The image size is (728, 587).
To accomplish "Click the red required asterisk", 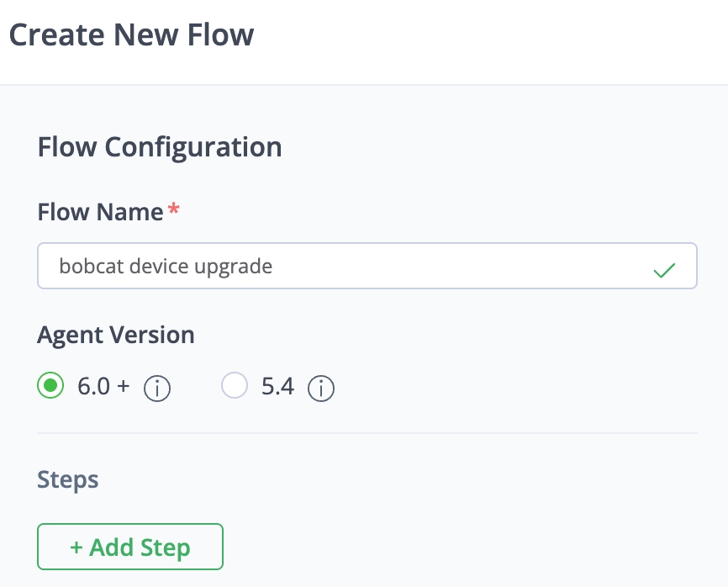I will pos(174,209).
